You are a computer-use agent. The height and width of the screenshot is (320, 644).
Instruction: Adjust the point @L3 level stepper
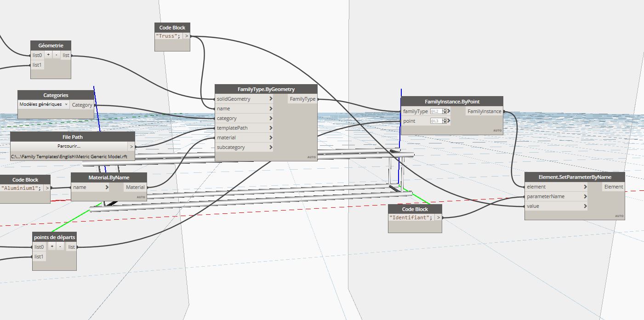tap(444, 121)
